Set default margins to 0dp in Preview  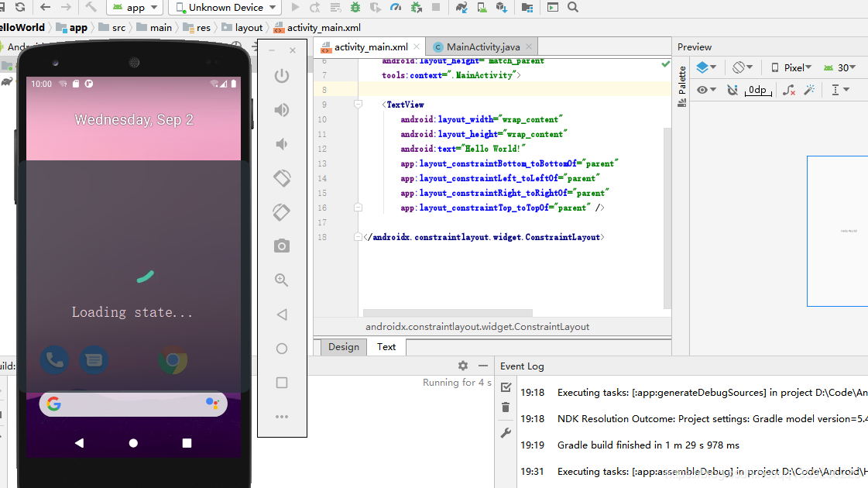(x=757, y=89)
